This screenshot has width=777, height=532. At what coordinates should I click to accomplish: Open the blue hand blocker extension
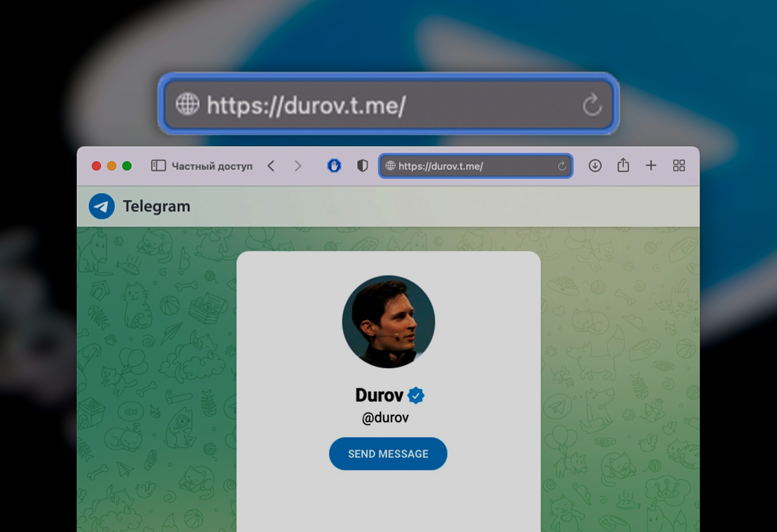(x=334, y=166)
